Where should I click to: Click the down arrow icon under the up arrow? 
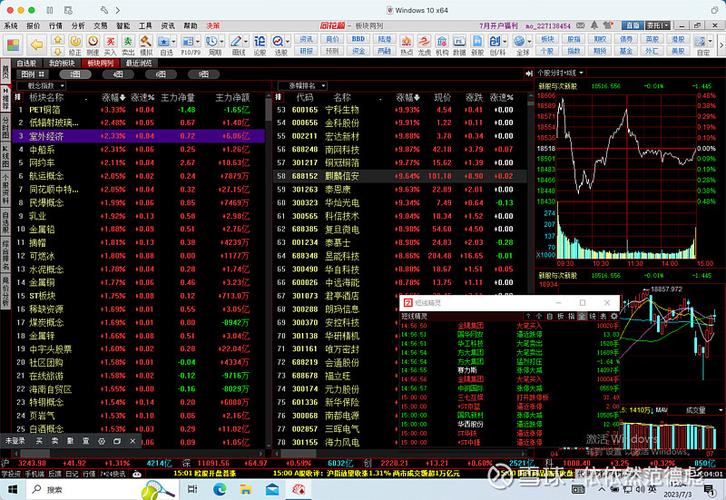click(57, 51)
